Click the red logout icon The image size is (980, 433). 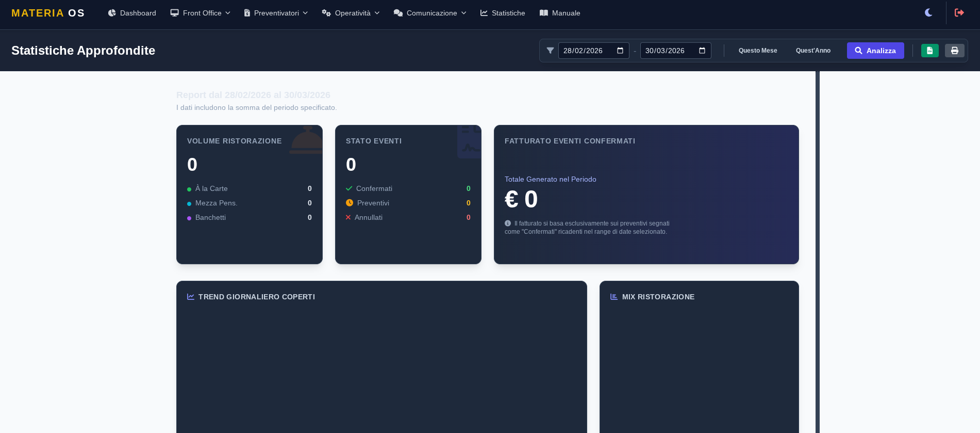[959, 13]
